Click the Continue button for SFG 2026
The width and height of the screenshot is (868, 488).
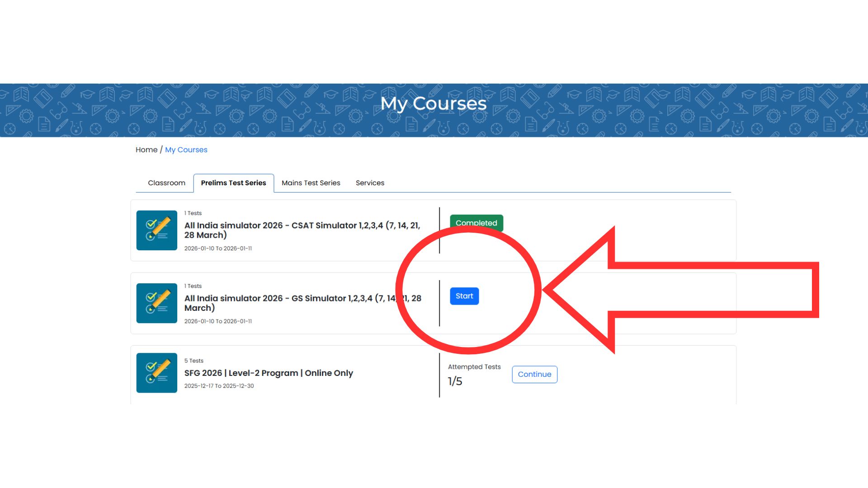pyautogui.click(x=534, y=375)
